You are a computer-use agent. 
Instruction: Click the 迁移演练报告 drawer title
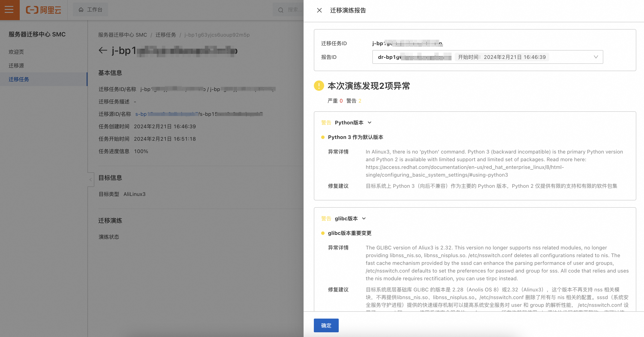[348, 10]
